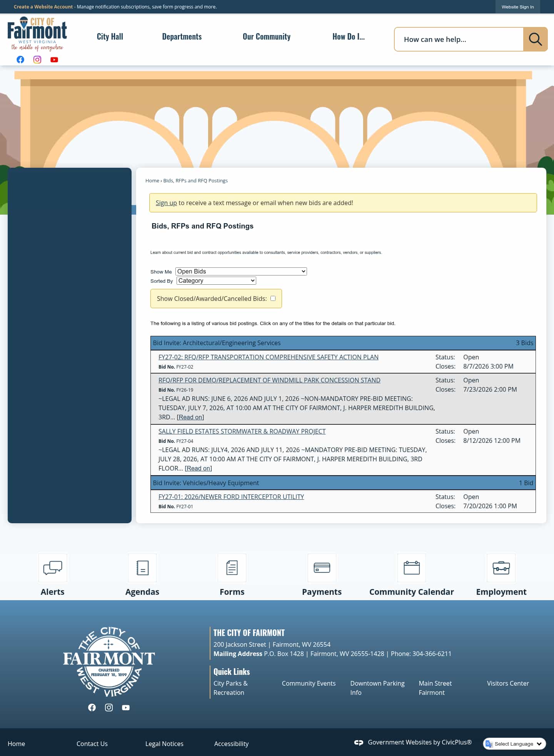Click Home in the breadcrumb

coord(152,180)
